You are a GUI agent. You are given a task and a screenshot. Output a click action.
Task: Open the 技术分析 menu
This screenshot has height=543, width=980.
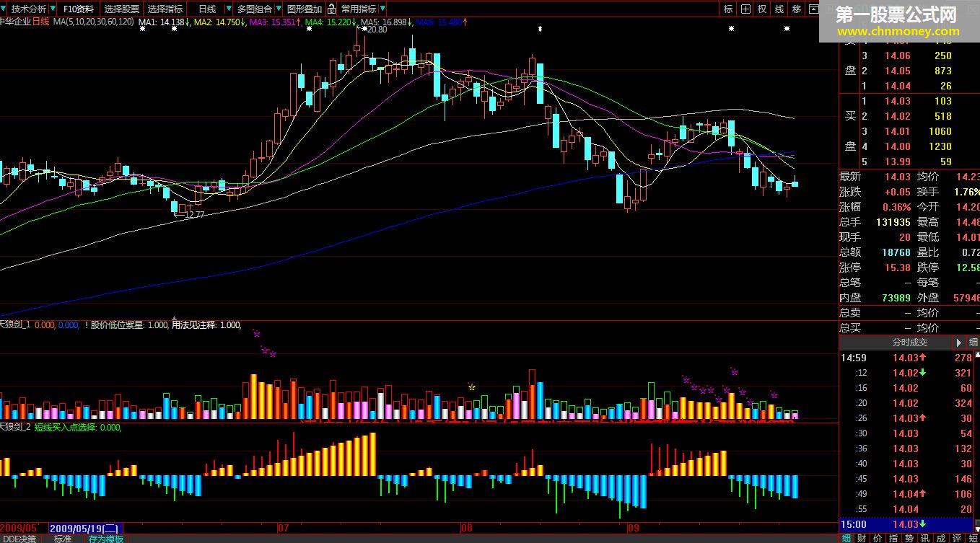pos(29,9)
